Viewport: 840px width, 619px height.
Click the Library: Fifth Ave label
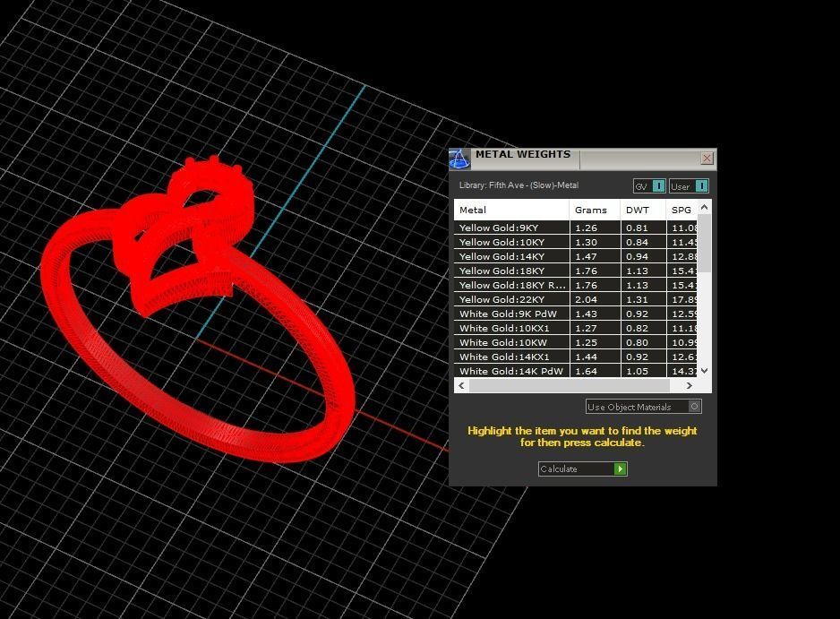(x=519, y=185)
